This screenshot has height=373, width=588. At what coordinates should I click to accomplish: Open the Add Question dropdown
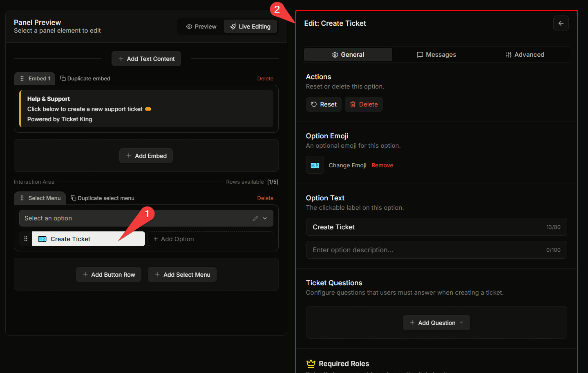click(436, 322)
